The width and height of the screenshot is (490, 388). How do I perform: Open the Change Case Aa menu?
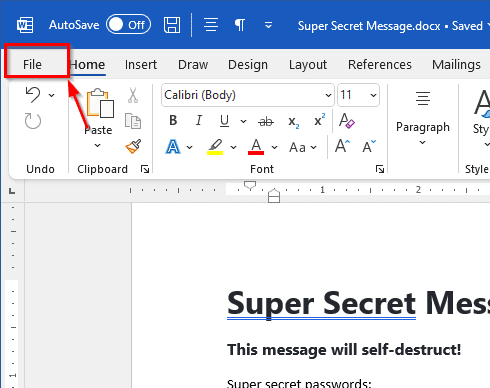pos(303,147)
